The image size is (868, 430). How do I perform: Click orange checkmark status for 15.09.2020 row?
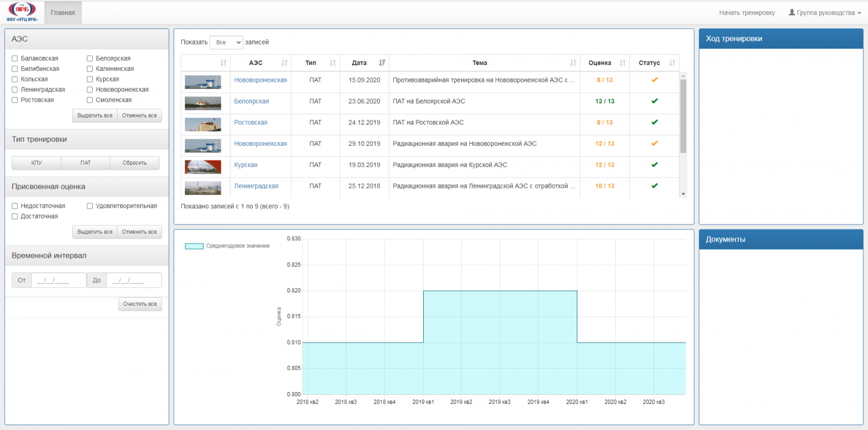(654, 80)
